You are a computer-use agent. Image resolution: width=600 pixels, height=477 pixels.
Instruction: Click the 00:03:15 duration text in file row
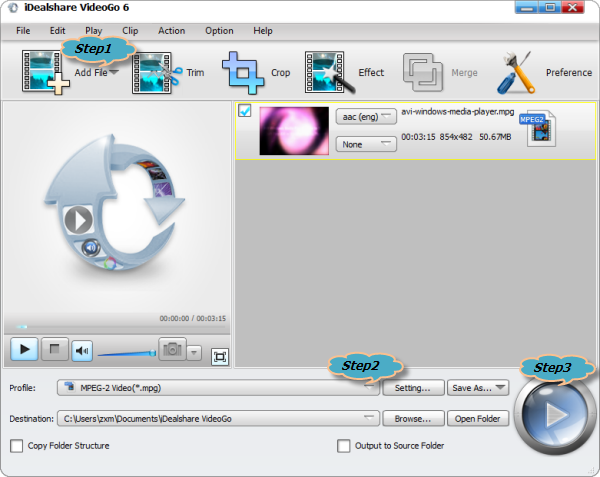tap(418, 137)
